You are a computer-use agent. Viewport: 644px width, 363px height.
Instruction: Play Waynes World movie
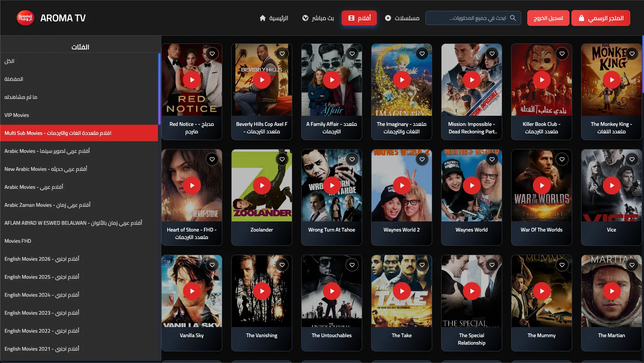tap(472, 185)
